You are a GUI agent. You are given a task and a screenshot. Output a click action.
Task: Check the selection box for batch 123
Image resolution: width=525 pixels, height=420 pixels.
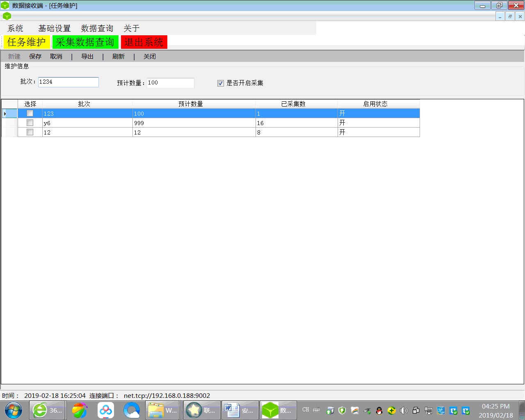[30, 113]
